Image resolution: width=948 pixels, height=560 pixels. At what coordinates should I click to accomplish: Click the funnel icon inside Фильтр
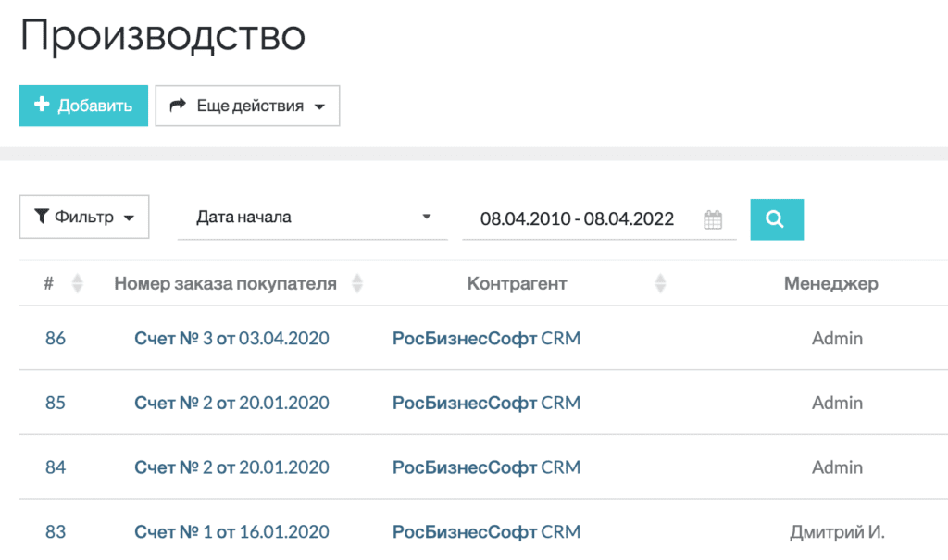[41, 216]
